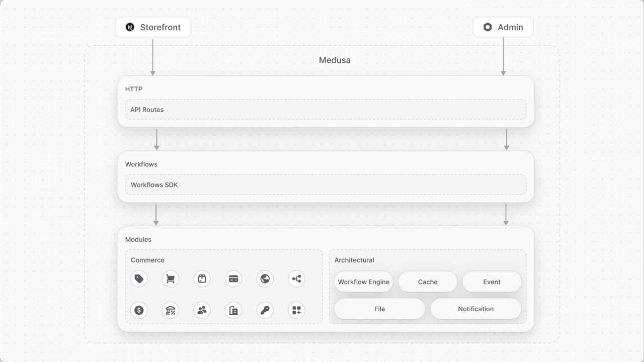Viewport: 644px width, 362px height.
Task: Click the price tag icon under Commerce
Action: [x=139, y=279]
